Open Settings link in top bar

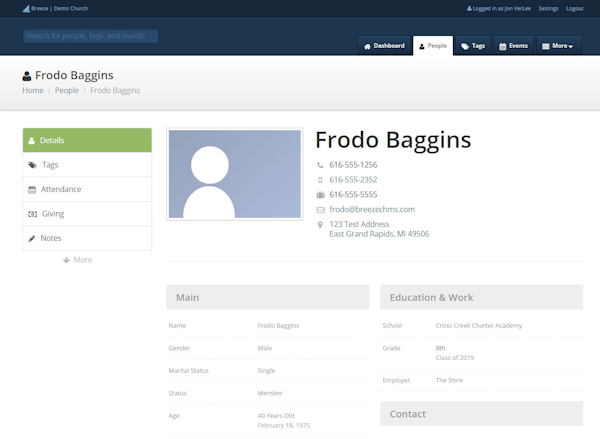(548, 8)
